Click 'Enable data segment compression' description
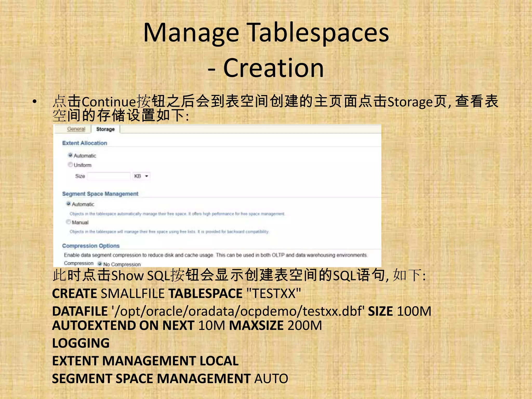The height and width of the screenshot is (399, 532). coord(215,255)
